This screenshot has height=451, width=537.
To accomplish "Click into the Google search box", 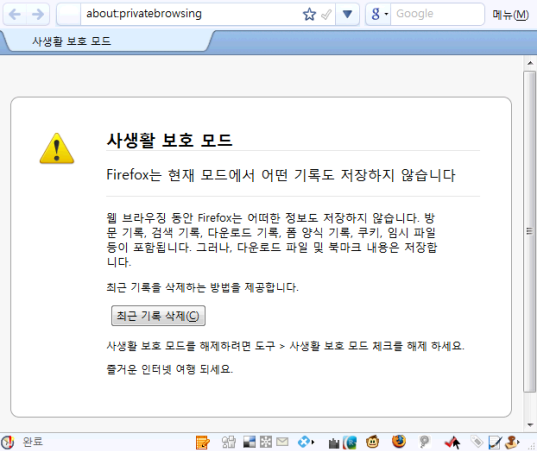I will tap(437, 14).
